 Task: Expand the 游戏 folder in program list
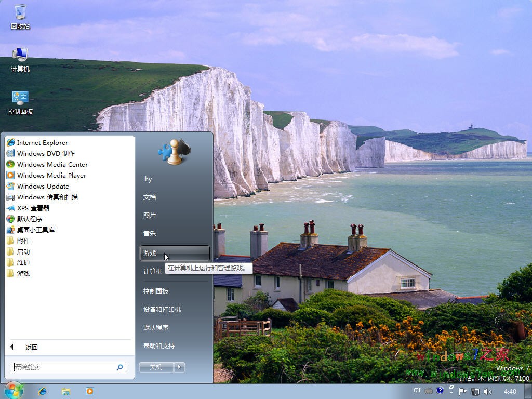23,273
